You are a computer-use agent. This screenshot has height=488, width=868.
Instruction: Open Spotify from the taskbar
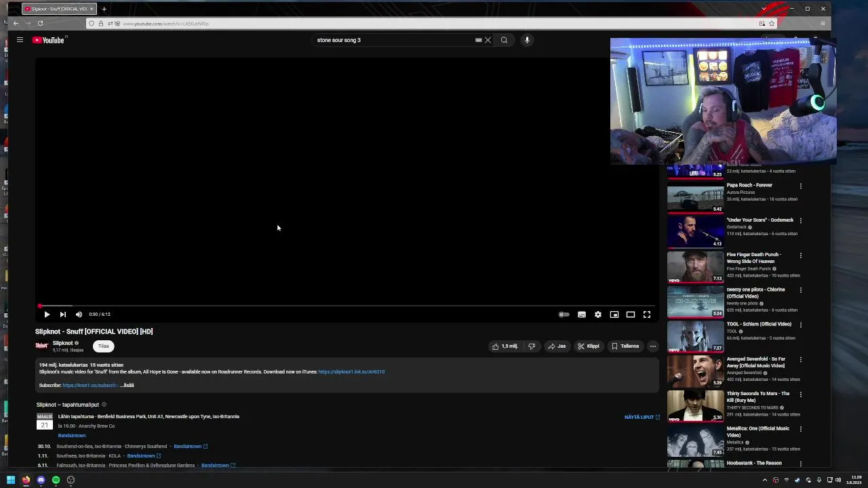point(56,480)
